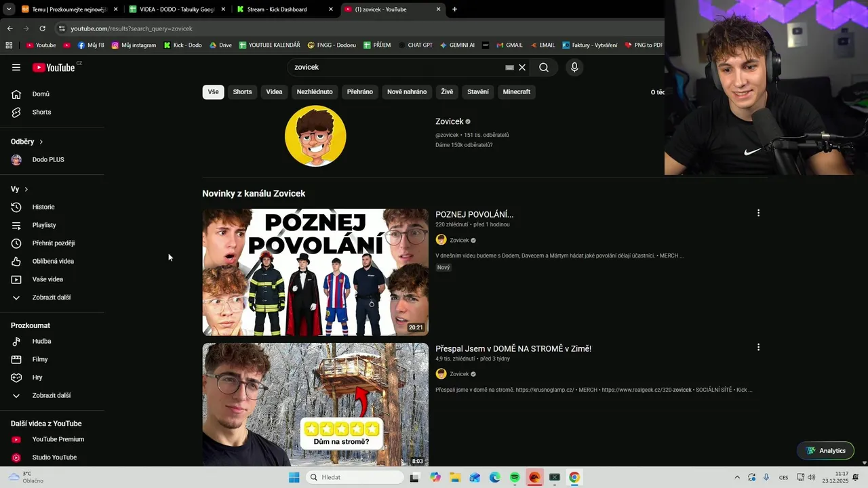This screenshot has width=868, height=488.
Task: Switch to Stream - Kick Dashboard tab
Action: 284,9
